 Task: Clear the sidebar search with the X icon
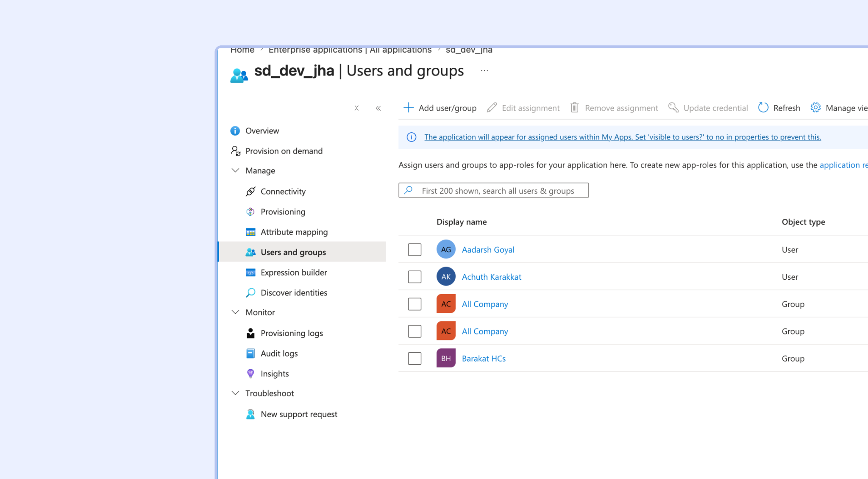356,108
